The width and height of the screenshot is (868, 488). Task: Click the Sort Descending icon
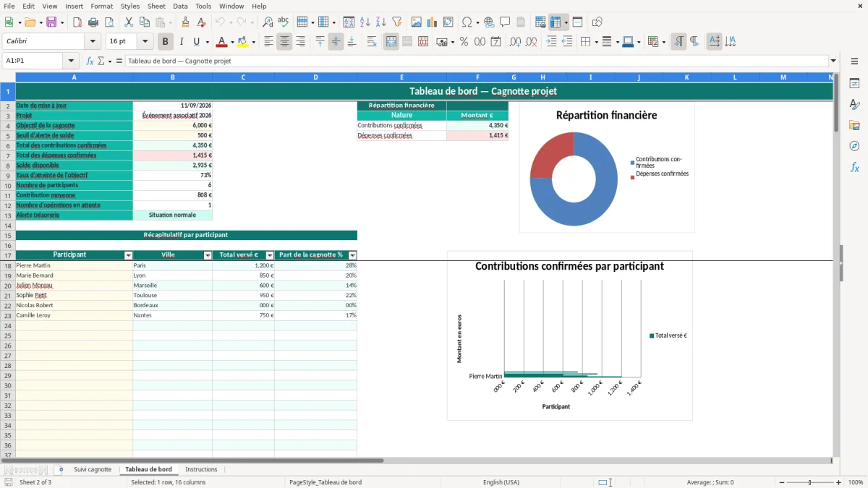(381, 22)
